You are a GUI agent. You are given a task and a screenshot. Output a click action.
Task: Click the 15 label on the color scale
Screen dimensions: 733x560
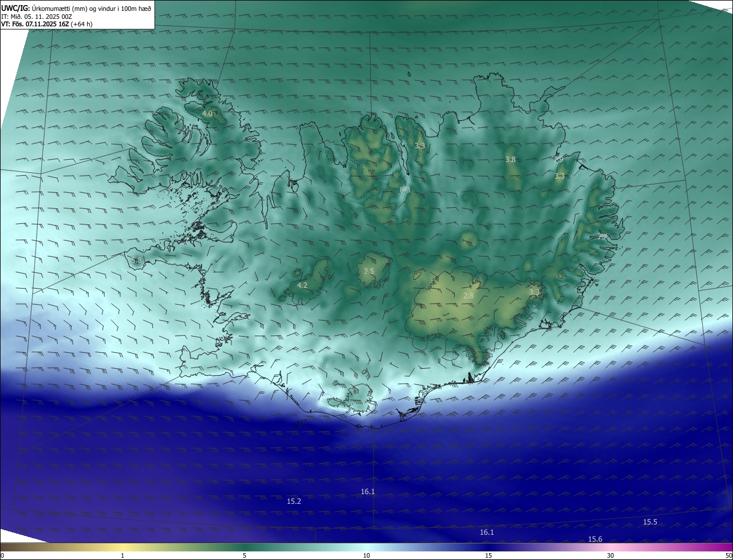tap(488, 555)
